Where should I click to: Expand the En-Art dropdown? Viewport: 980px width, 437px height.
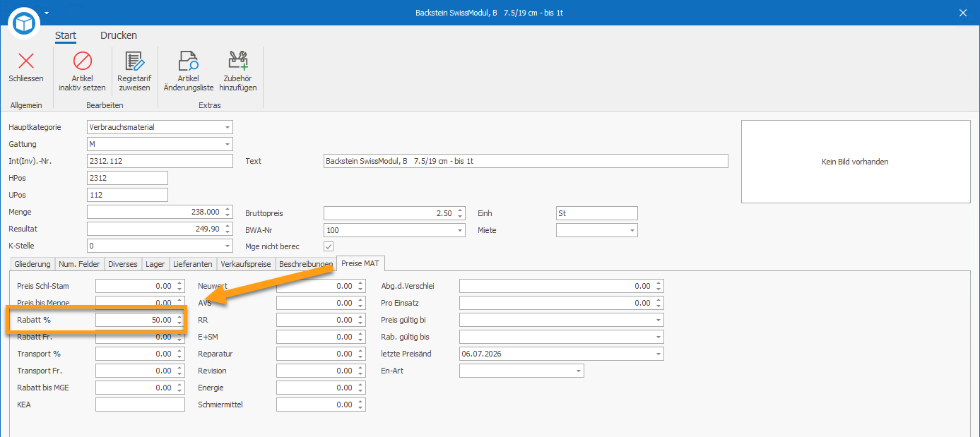(x=579, y=371)
